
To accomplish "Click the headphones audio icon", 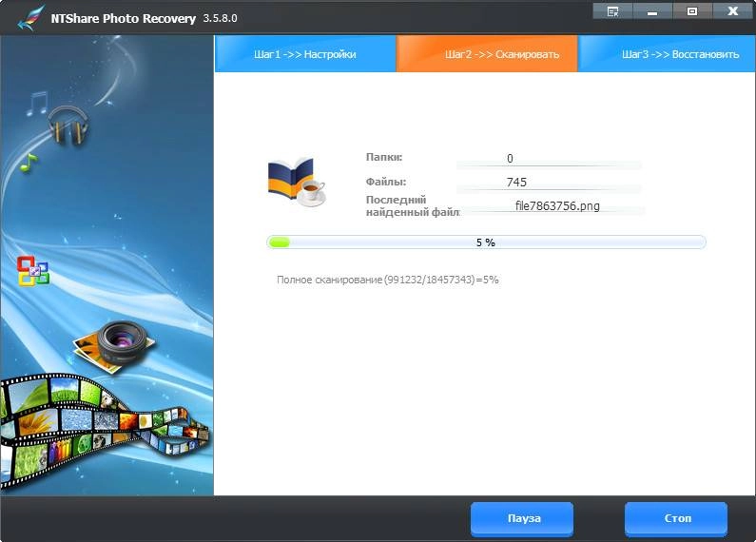I will (68, 126).
